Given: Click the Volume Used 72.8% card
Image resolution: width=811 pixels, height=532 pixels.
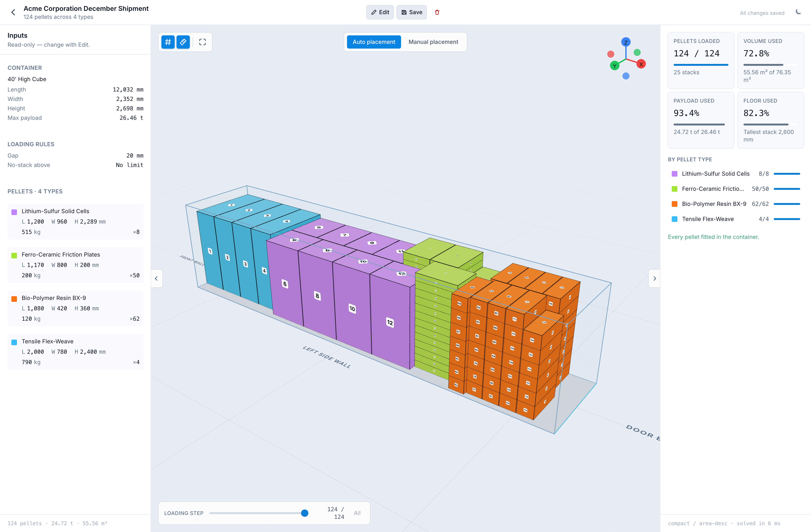Looking at the screenshot, I should (x=770, y=60).
